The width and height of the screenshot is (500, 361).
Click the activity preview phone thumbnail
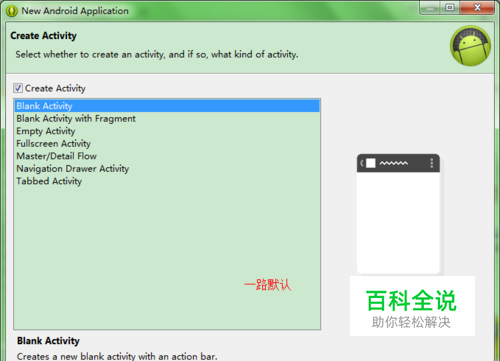pos(398,214)
